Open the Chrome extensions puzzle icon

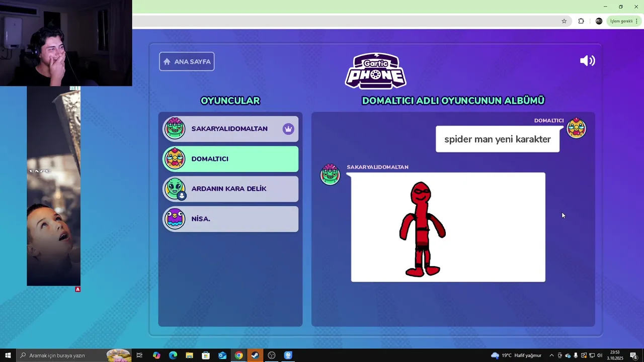point(581,21)
